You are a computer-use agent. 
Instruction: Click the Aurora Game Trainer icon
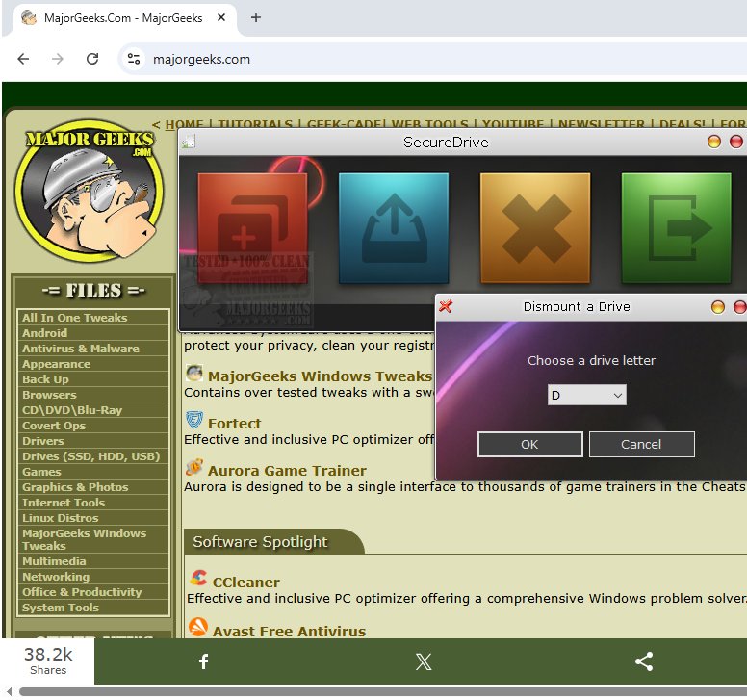tap(193, 467)
